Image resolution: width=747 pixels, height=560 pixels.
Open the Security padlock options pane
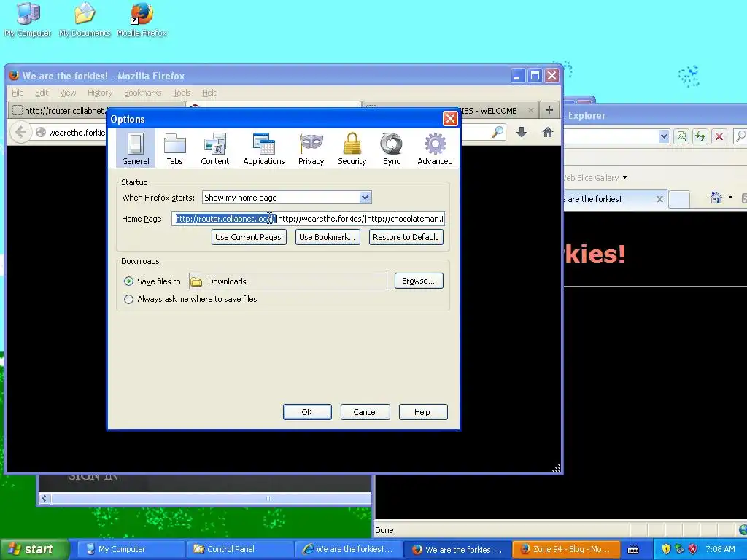(352, 149)
